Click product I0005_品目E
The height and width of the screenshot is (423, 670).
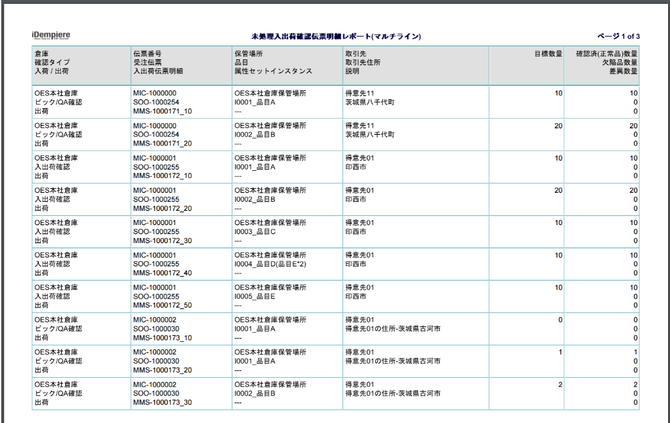255,296
